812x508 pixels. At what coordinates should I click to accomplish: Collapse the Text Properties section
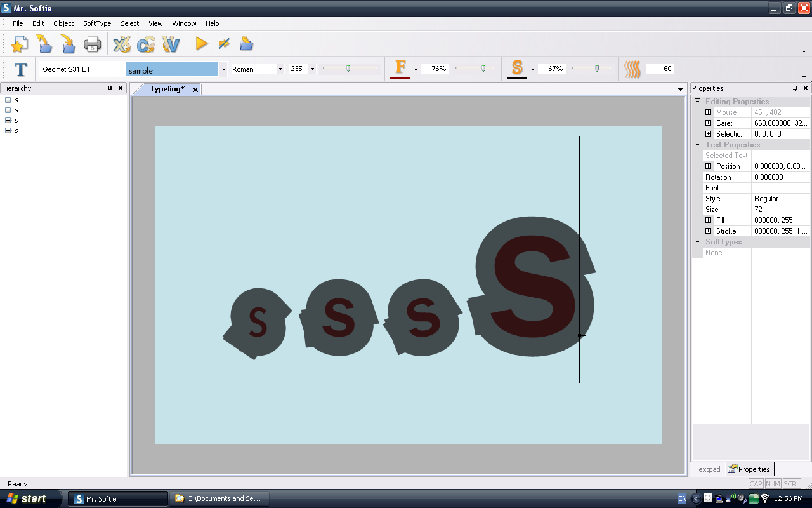pyautogui.click(x=697, y=145)
